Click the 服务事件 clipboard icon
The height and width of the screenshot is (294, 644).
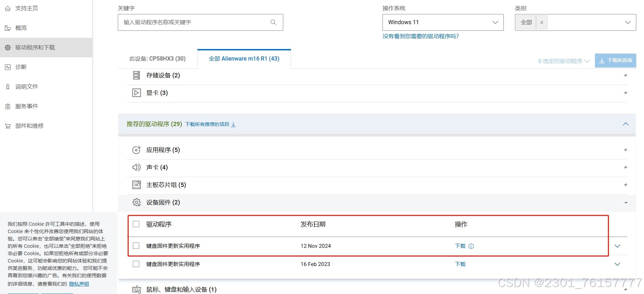tap(8, 106)
